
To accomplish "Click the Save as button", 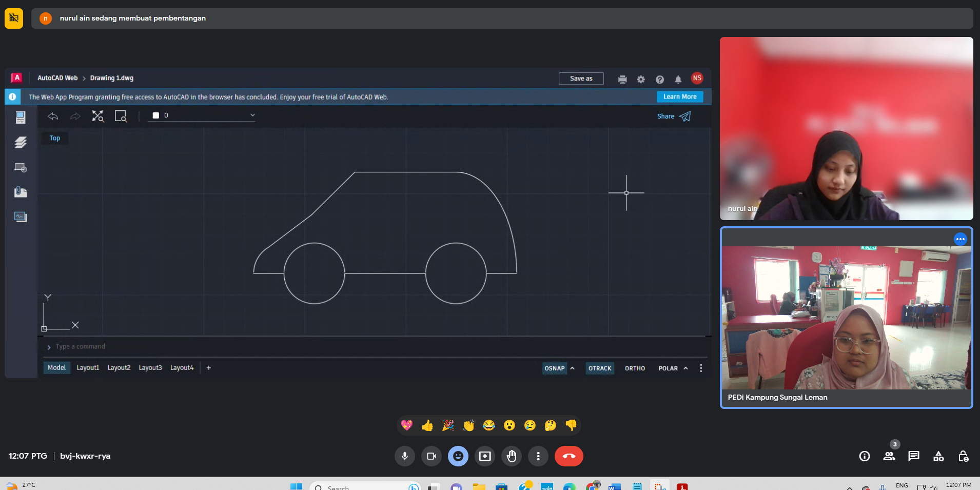I will pos(581,79).
